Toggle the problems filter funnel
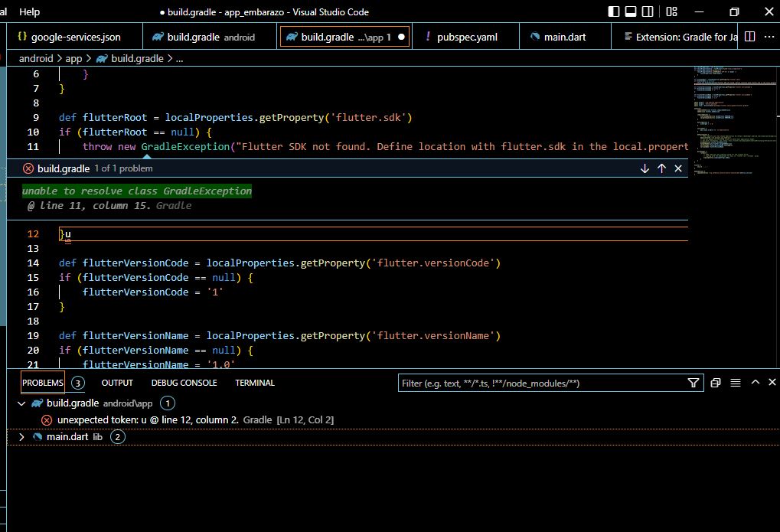Image resolution: width=780 pixels, height=532 pixels. (693, 382)
